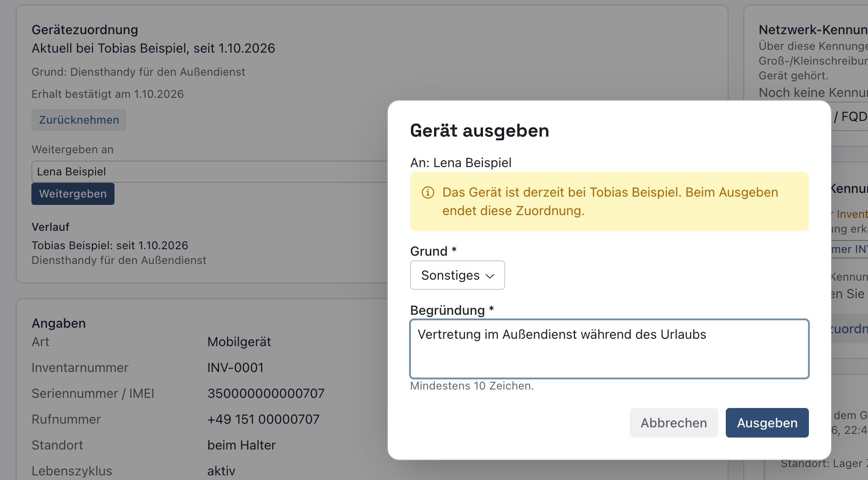
Task: Click the Angaben section heading
Action: click(59, 323)
